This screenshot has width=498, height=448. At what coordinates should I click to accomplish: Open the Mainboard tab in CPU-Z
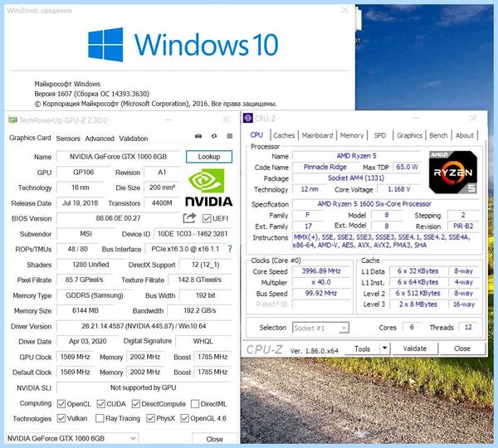(317, 135)
